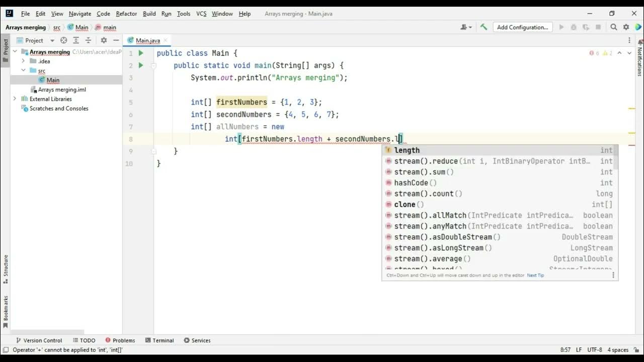Viewport: 644px width, 362px height.
Task: Click the LF line separator status item
Action: pos(579,350)
